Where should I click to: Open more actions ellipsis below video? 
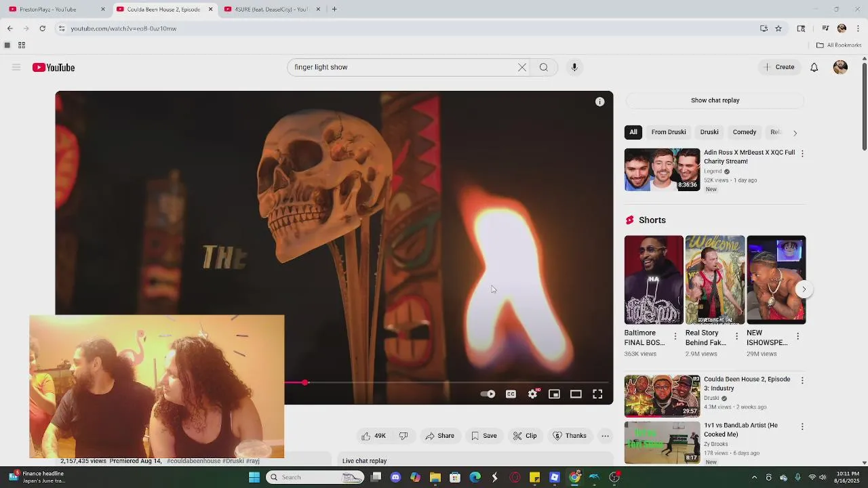pyautogui.click(x=606, y=436)
